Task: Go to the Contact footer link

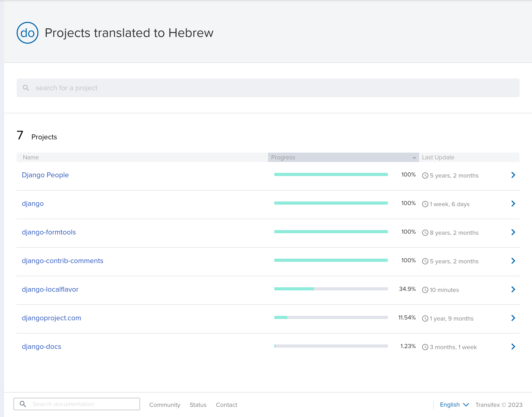Action: tap(227, 405)
